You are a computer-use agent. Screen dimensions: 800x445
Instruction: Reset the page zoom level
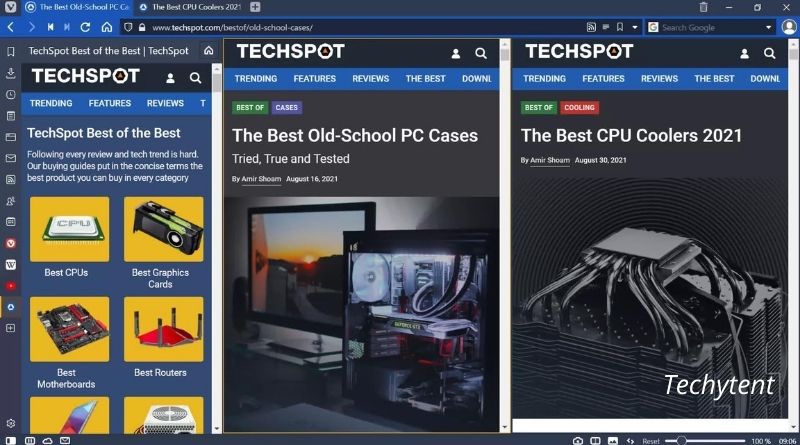tap(651, 441)
